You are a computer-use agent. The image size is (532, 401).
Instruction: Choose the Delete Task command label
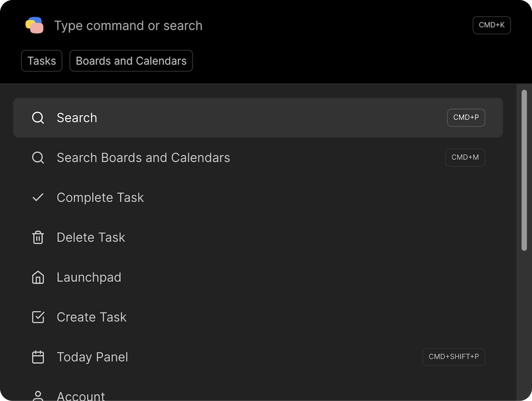(91, 237)
